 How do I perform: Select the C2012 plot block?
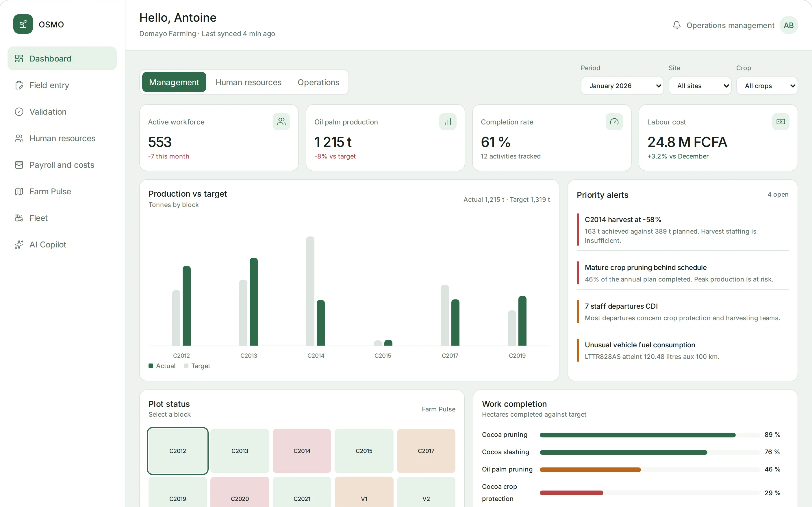pyautogui.click(x=177, y=451)
